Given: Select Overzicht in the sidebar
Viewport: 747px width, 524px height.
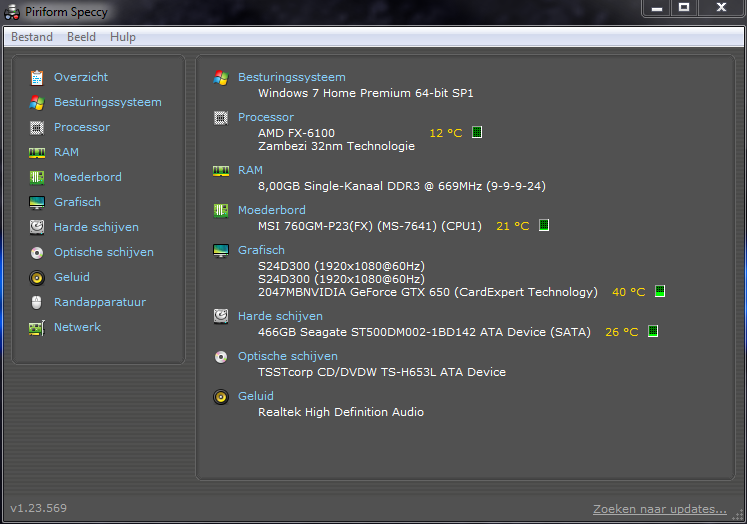Looking at the screenshot, I should point(81,77).
